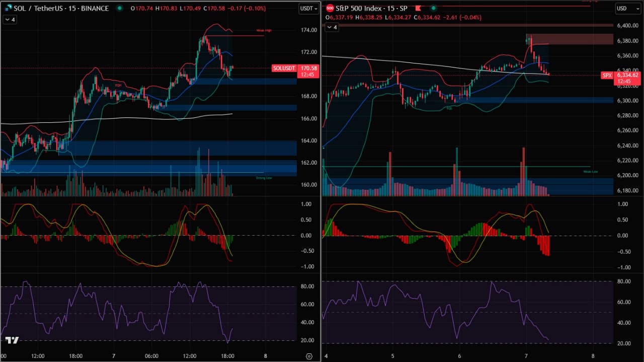Click the Strong Low label on SOL chart
Image resolution: width=644 pixels, height=362 pixels.
264,178
